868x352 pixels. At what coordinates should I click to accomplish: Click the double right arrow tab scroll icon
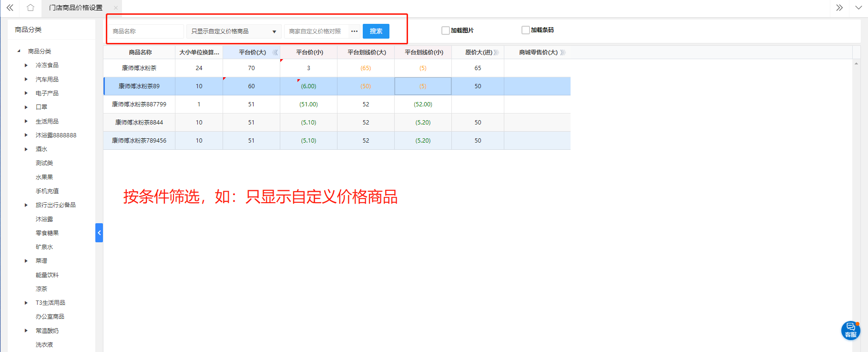point(839,8)
